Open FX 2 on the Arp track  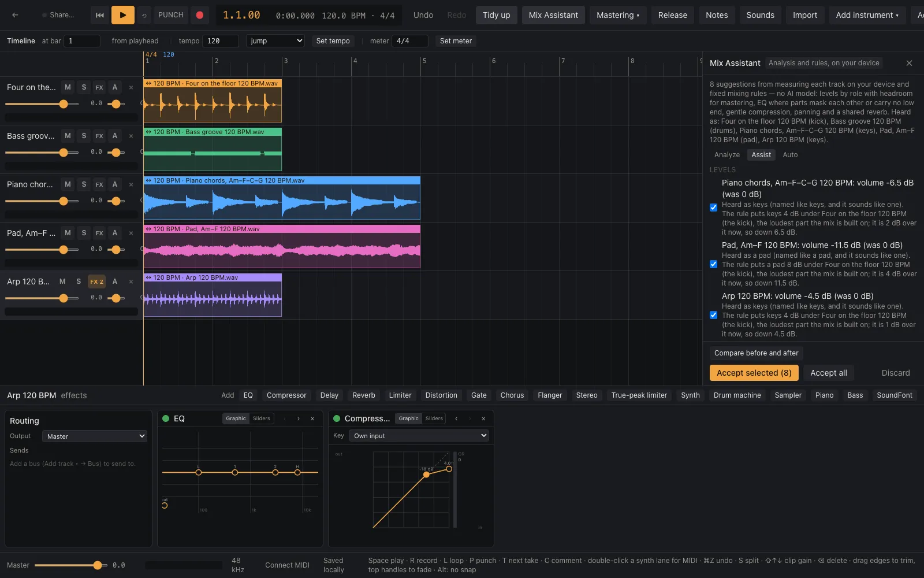click(x=96, y=281)
